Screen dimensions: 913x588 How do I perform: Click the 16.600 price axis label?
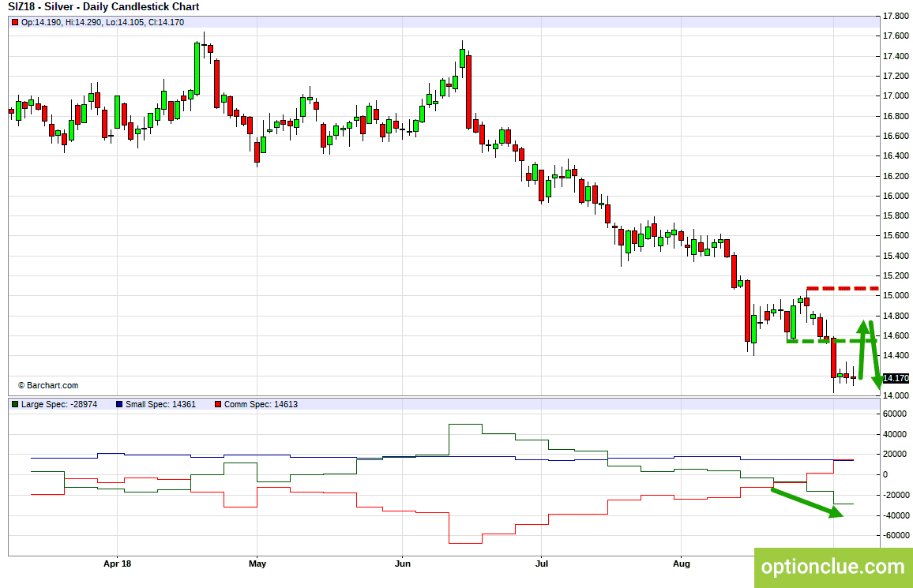click(x=896, y=136)
